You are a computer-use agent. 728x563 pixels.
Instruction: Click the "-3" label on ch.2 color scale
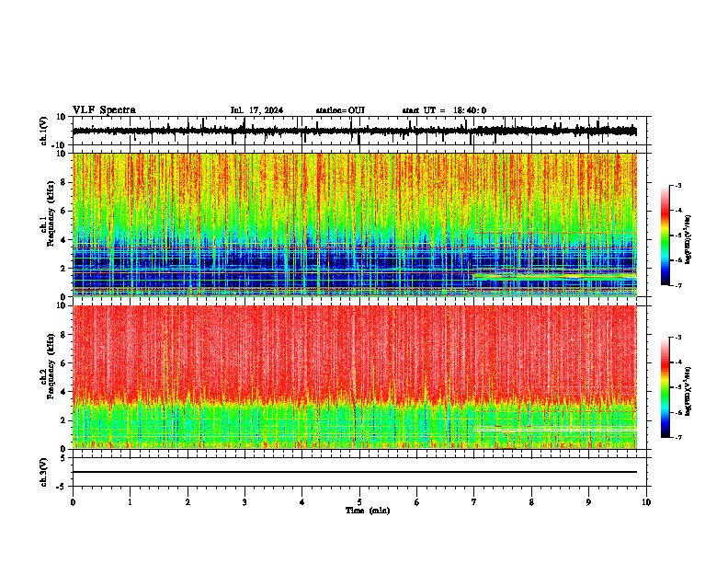tap(677, 338)
